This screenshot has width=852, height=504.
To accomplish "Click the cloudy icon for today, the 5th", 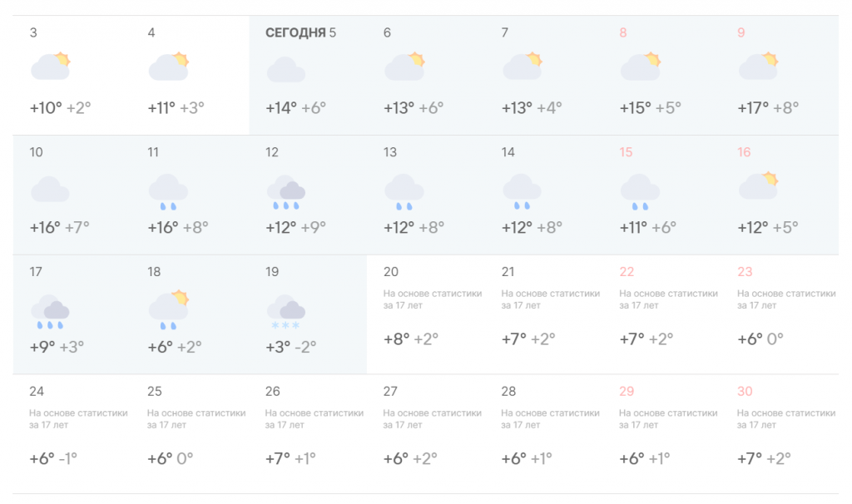I will (x=285, y=70).
